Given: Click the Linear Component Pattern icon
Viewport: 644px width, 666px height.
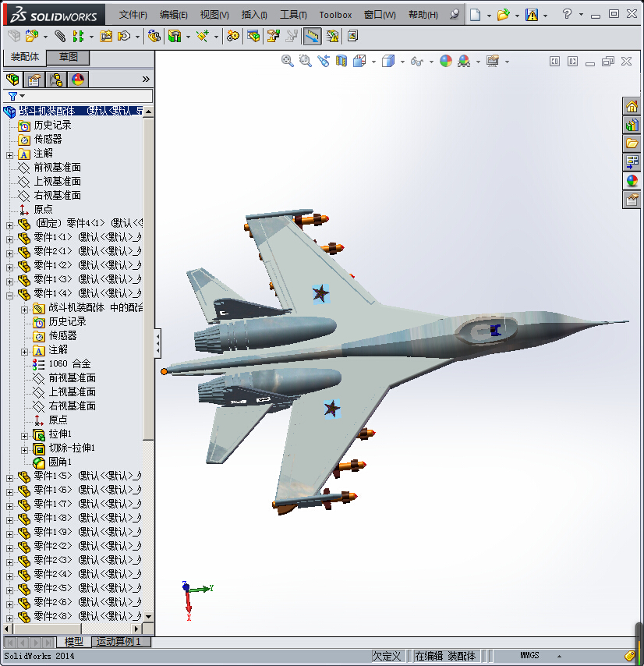Looking at the screenshot, I should tap(78, 36).
